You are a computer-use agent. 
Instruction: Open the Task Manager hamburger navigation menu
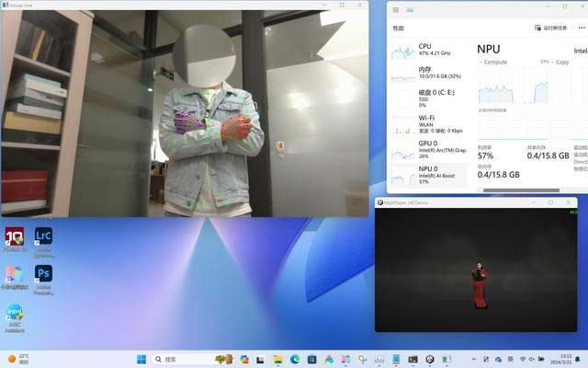[396, 10]
